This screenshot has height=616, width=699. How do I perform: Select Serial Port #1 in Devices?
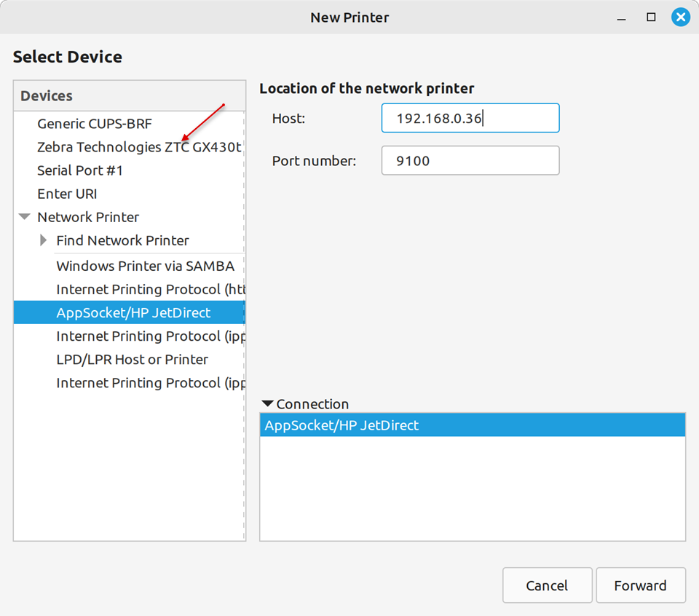pos(80,170)
